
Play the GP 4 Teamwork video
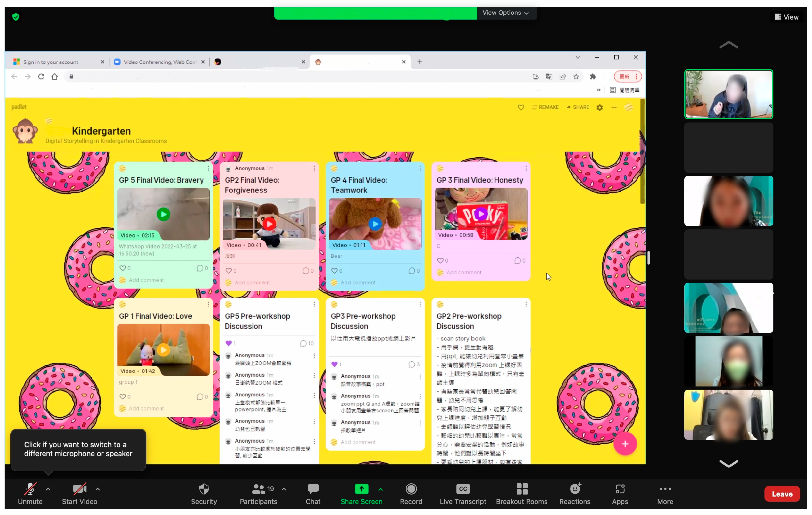tap(375, 224)
